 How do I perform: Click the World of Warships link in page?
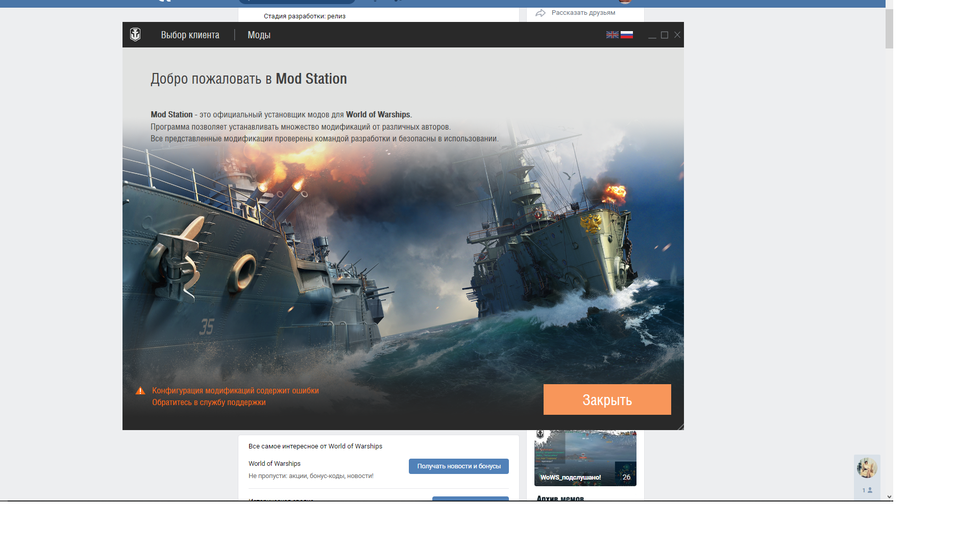point(275,464)
